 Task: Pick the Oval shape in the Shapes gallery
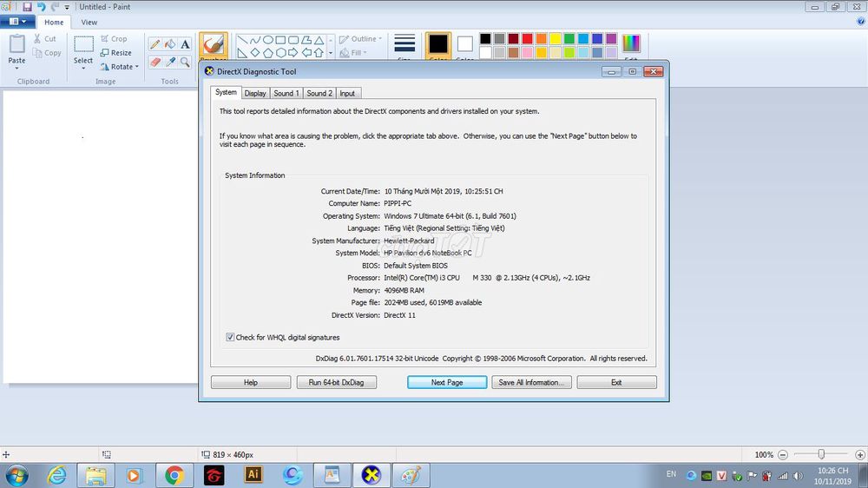tap(268, 40)
